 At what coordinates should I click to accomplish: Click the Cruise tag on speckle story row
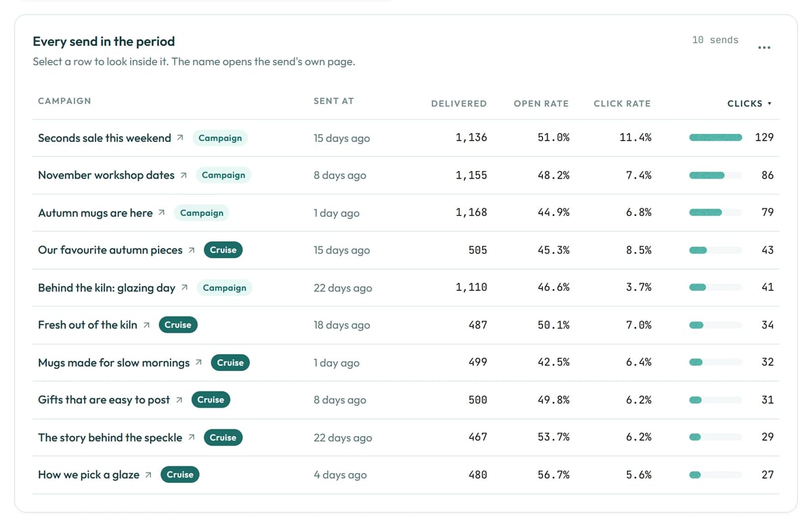tap(223, 437)
